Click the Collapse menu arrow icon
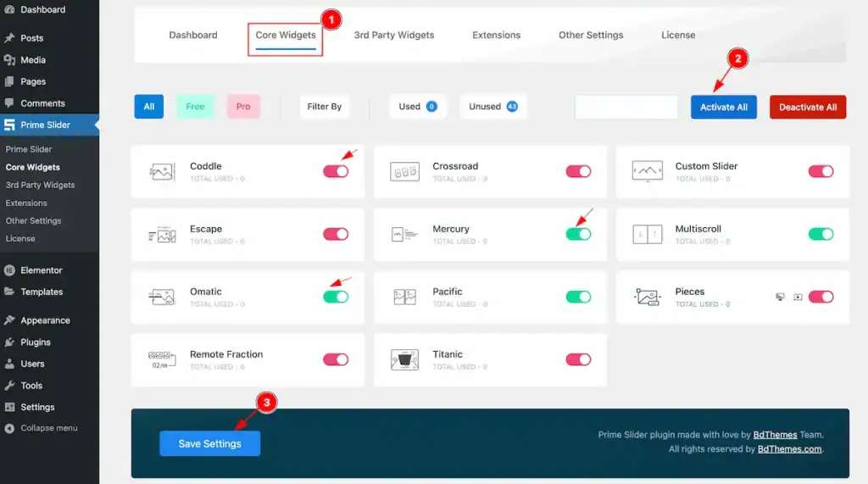This screenshot has height=484, width=868. (x=9, y=428)
